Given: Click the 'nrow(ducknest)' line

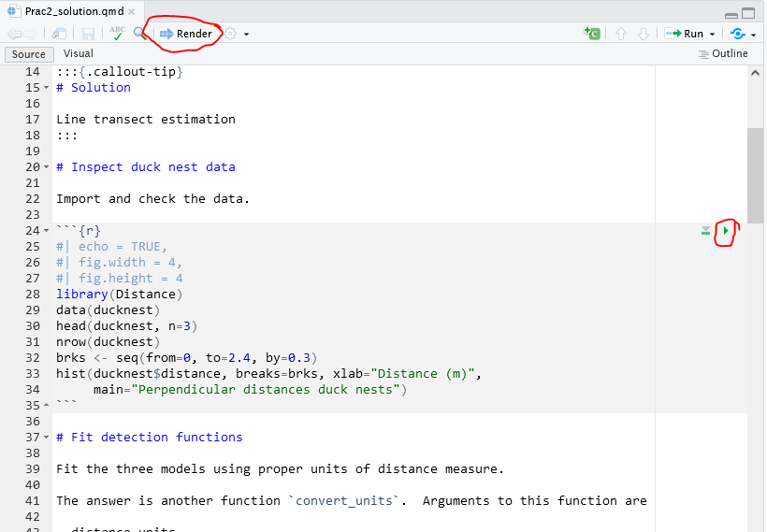Looking at the screenshot, I should point(109,342).
